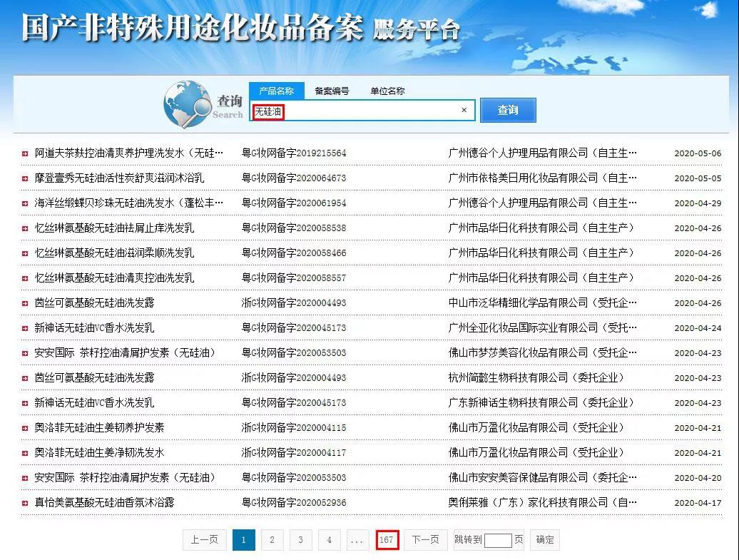Click red arrow icon beside 新神话无硅油VC香水洗发乳 first entry
Image resolution: width=739 pixels, height=560 pixels.
(25, 329)
